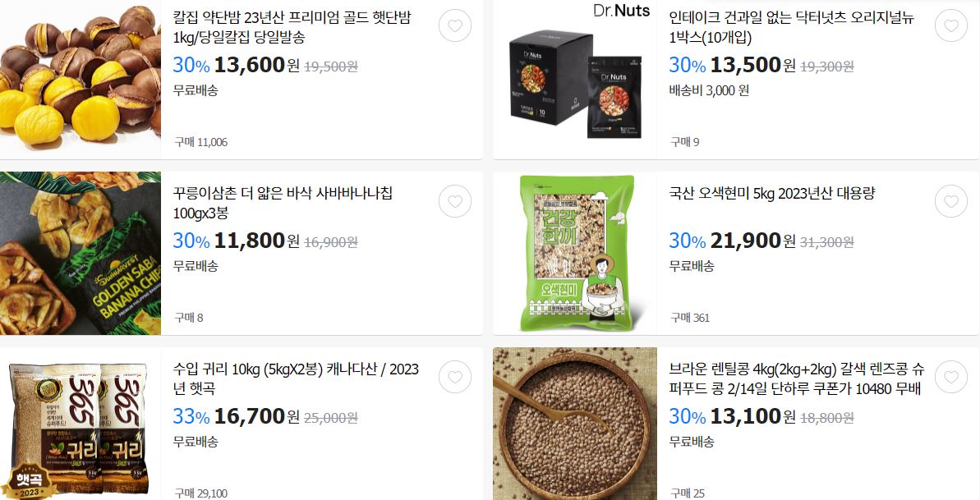
Task: Open Dr.Nuts black box product image
Action: (x=575, y=80)
